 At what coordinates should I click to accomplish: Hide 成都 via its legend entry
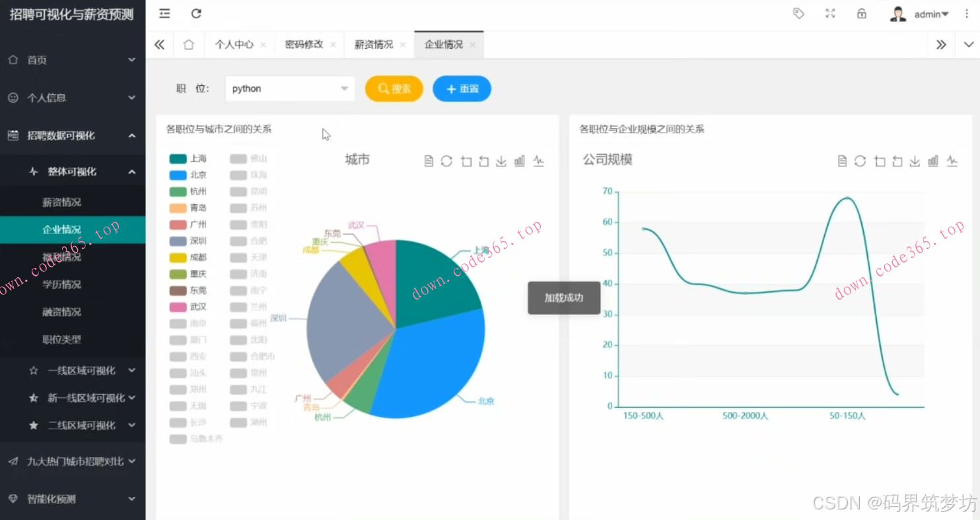[188, 257]
